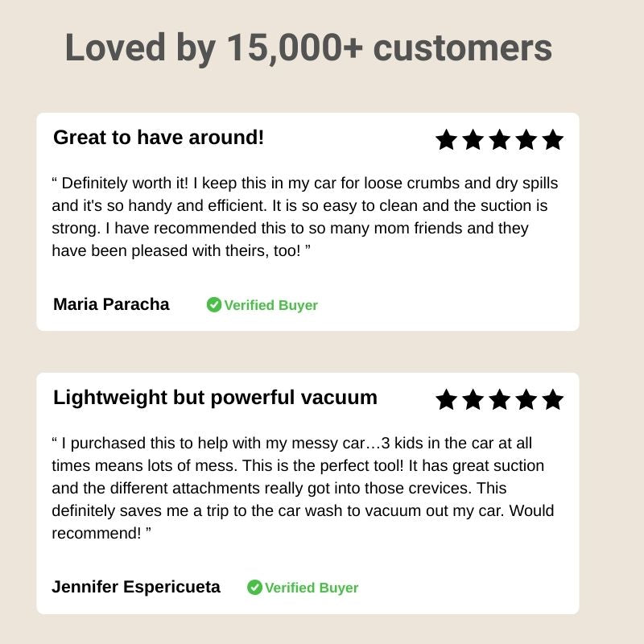Click the second star in Jennifer Espericueta's review
The height and width of the screenshot is (644, 644).
point(473,399)
